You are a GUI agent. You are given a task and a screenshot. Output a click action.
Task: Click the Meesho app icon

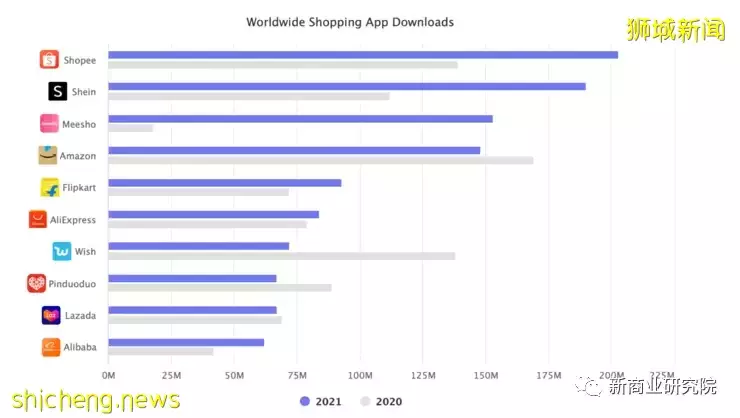coord(49,123)
